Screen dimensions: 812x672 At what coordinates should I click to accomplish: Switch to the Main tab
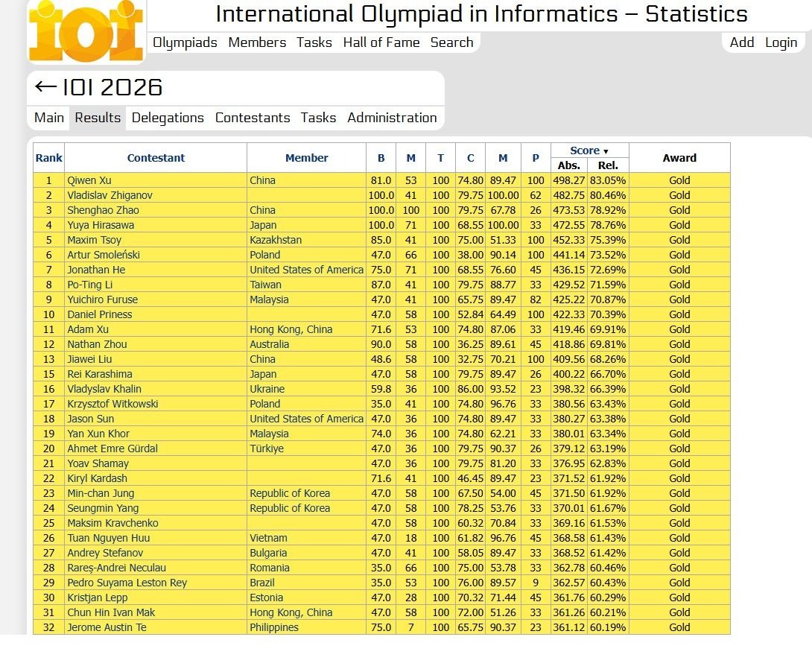[48, 118]
